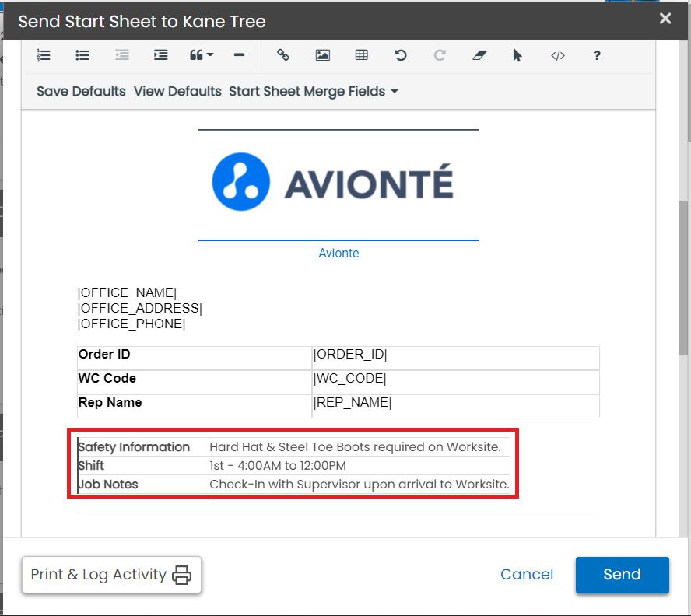Click the |OFFICE_ADDRESS| merge field text
This screenshot has height=616, width=691.
point(140,308)
